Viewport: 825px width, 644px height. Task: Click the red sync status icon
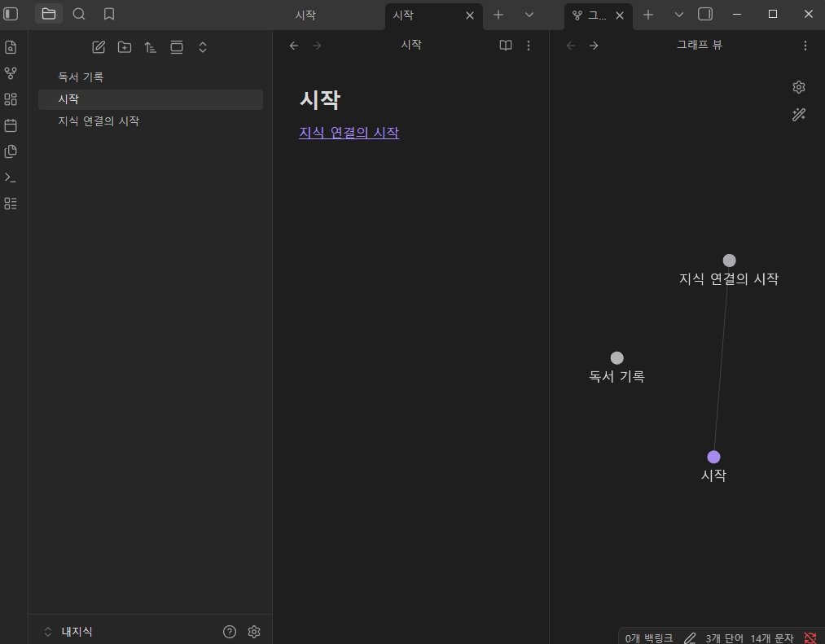point(810,638)
